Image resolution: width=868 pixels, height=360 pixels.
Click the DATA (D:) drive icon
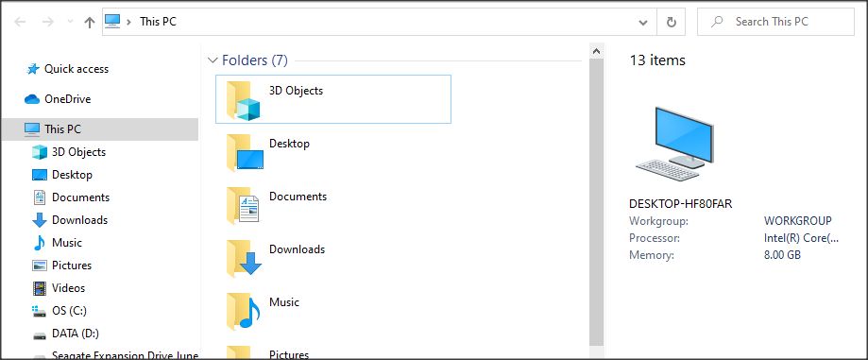pyautogui.click(x=40, y=335)
